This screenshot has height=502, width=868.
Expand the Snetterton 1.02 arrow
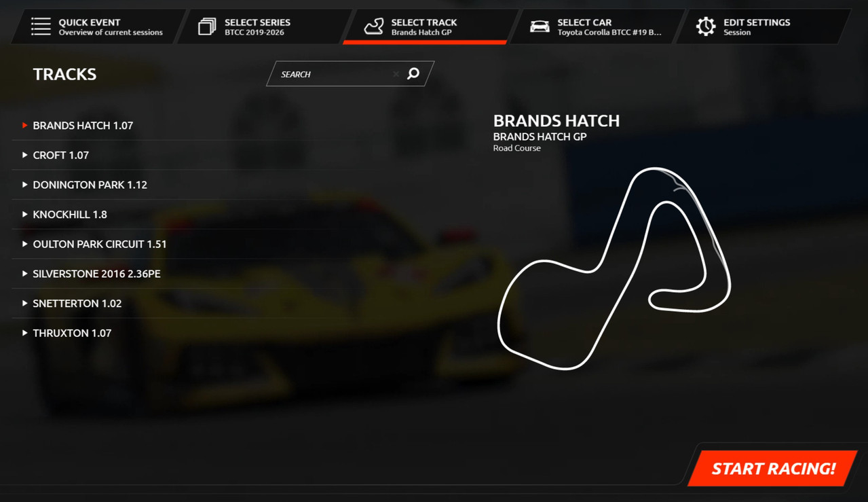click(24, 304)
